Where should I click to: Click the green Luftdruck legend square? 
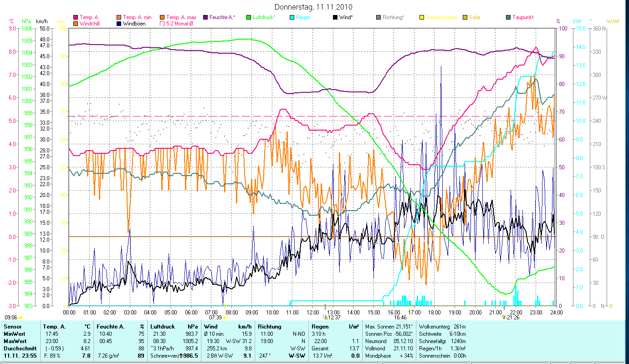[248, 17]
